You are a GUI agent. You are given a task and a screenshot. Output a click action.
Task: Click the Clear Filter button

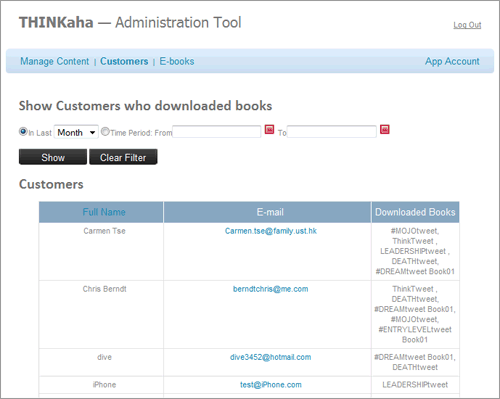click(123, 157)
